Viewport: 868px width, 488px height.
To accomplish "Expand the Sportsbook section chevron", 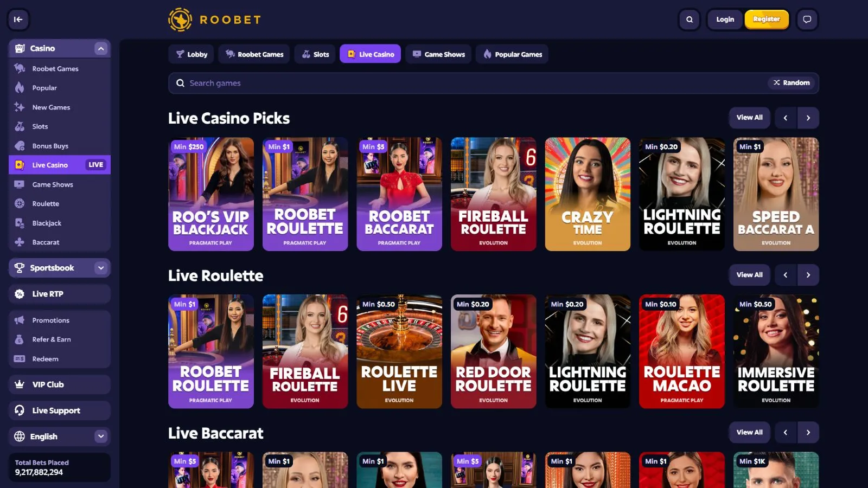I will coord(101,268).
